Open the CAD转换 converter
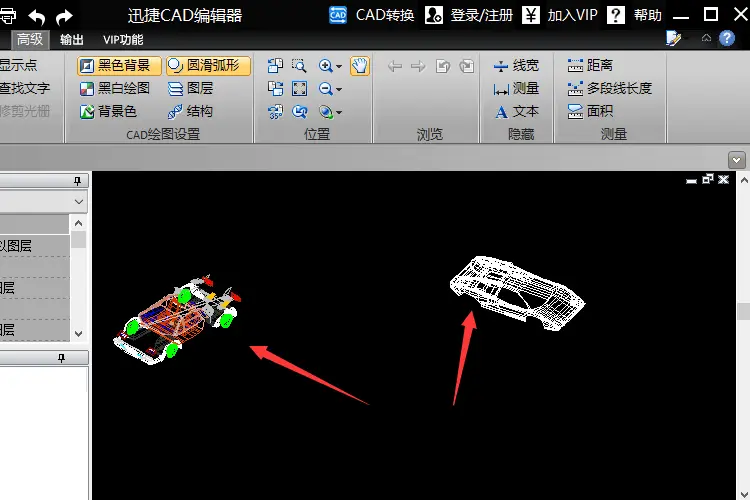Viewport: 750px width, 500px height. click(x=372, y=15)
